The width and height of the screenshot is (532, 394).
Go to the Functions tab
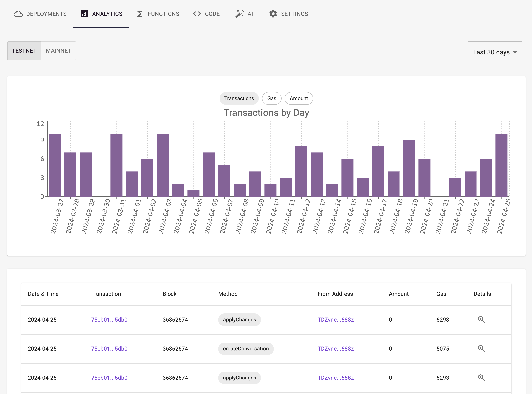(x=158, y=14)
